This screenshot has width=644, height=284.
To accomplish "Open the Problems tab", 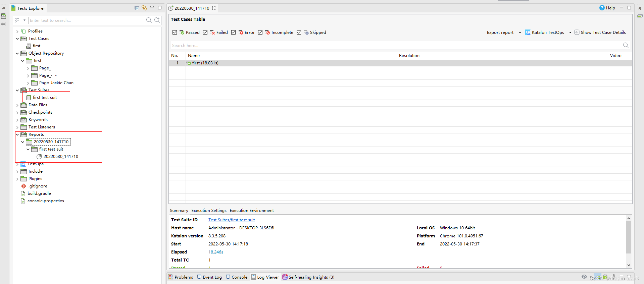I will 181,277.
